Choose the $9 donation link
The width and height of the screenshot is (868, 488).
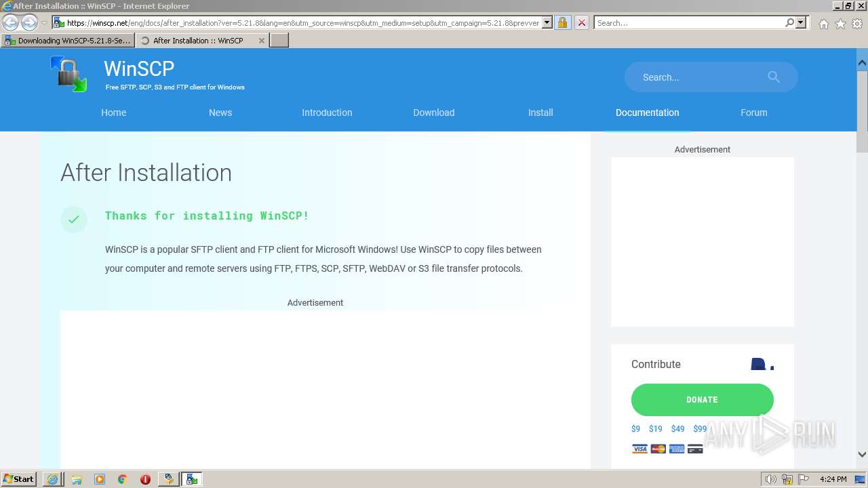[635, 429]
